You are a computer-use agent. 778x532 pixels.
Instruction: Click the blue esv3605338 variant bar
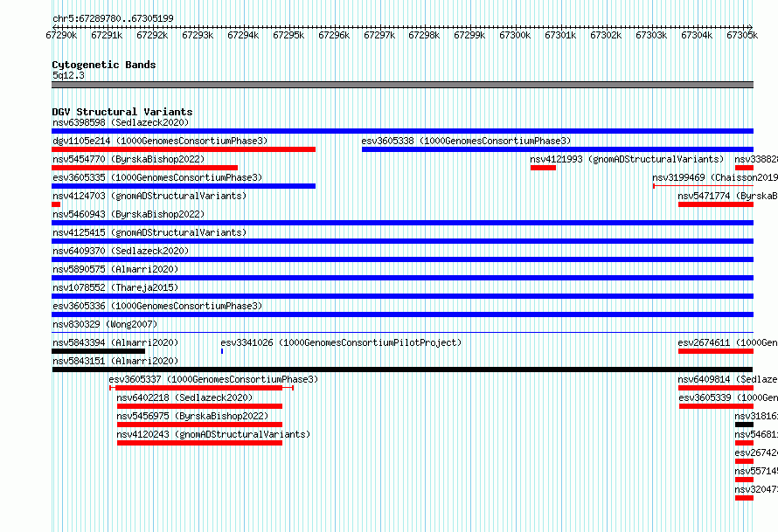558,149
